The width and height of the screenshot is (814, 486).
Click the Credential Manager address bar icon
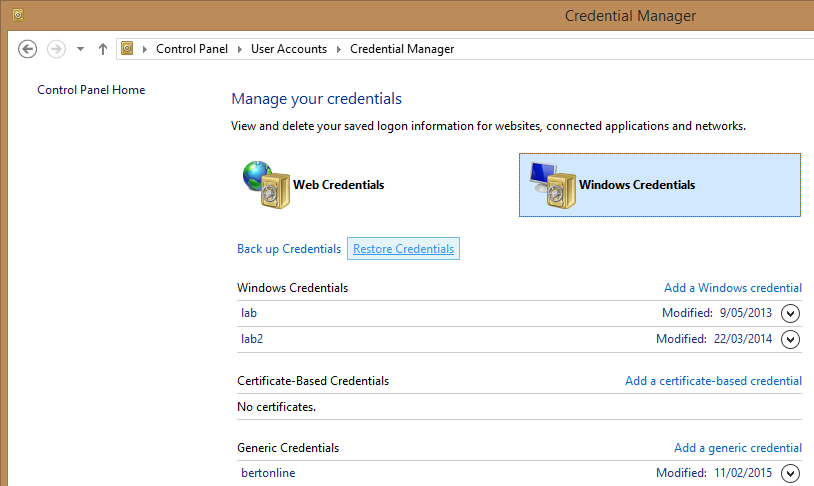pyautogui.click(x=127, y=49)
